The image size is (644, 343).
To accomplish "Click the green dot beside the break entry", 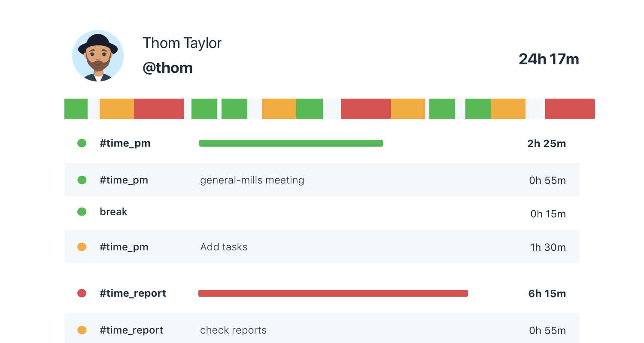I will click(x=82, y=212).
